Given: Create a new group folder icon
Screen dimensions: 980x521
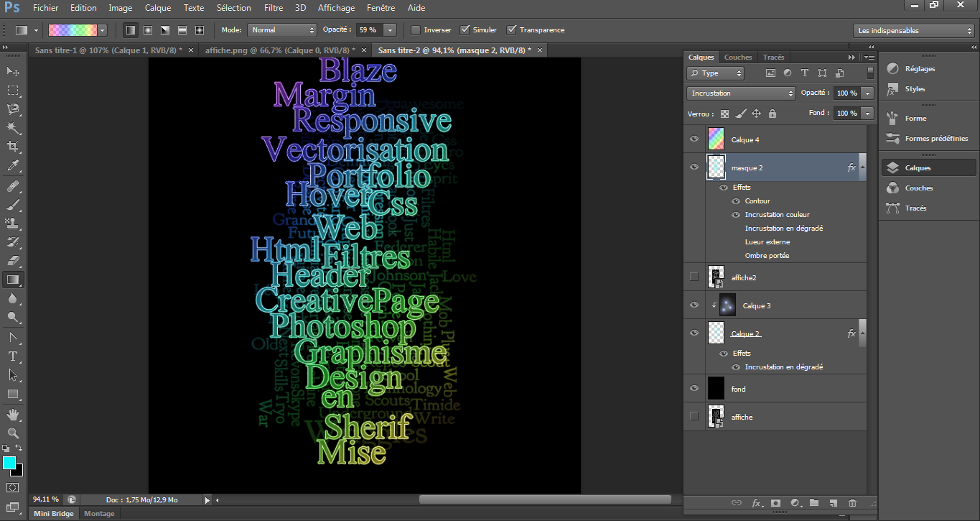Looking at the screenshot, I should [x=814, y=503].
